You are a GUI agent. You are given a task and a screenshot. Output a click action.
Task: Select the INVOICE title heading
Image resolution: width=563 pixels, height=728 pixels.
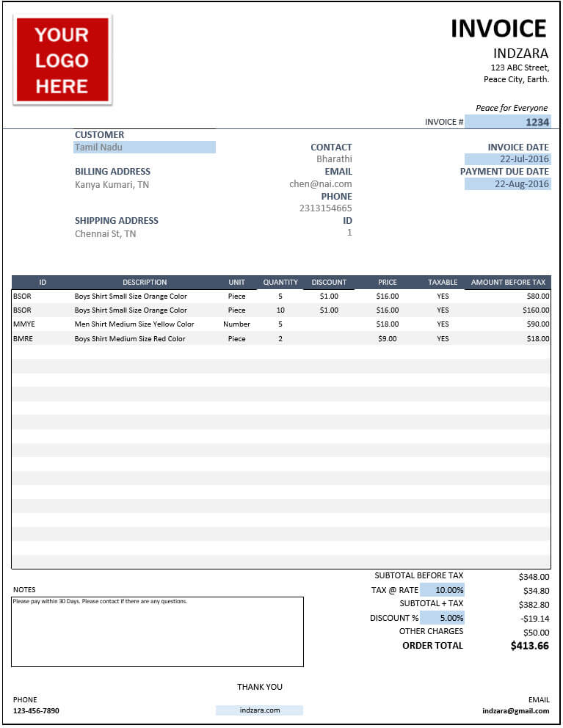pyautogui.click(x=498, y=29)
